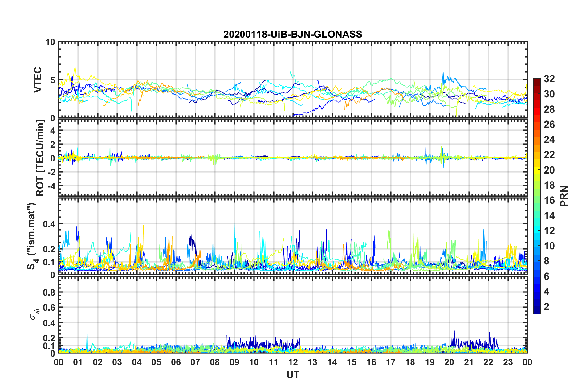
Task: Click colorbar tick value 32
Action: pos(549,79)
